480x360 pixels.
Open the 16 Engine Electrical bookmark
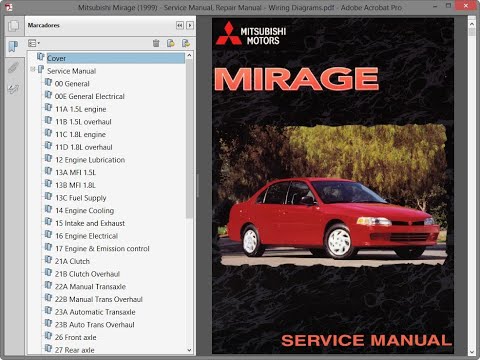pyautogui.click(x=87, y=236)
